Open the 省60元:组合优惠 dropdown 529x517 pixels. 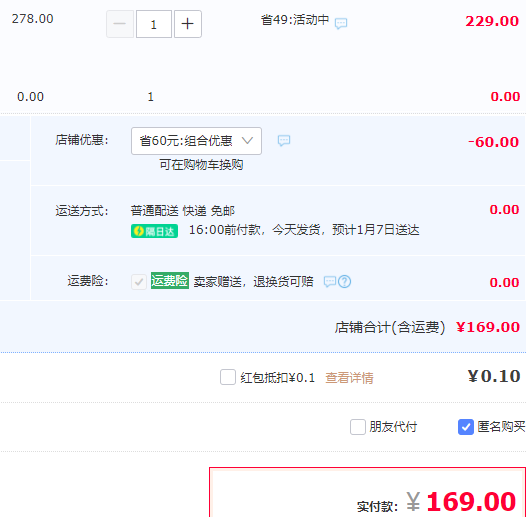click(x=196, y=141)
